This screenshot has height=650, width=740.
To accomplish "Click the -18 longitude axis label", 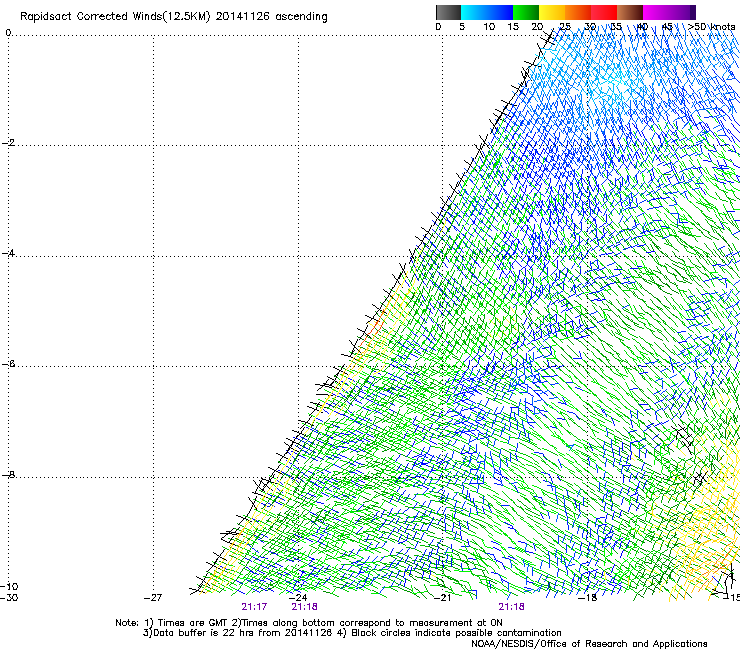I will pyautogui.click(x=588, y=597).
